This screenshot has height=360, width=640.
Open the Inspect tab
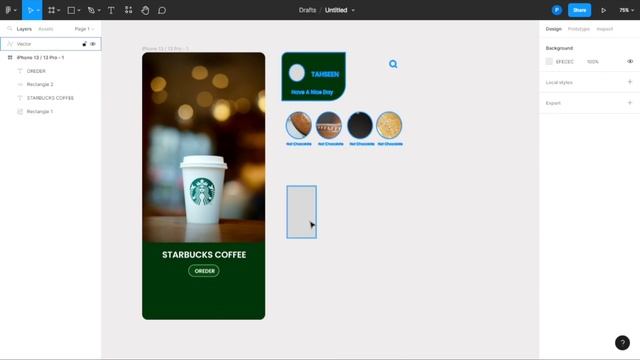pyautogui.click(x=604, y=29)
